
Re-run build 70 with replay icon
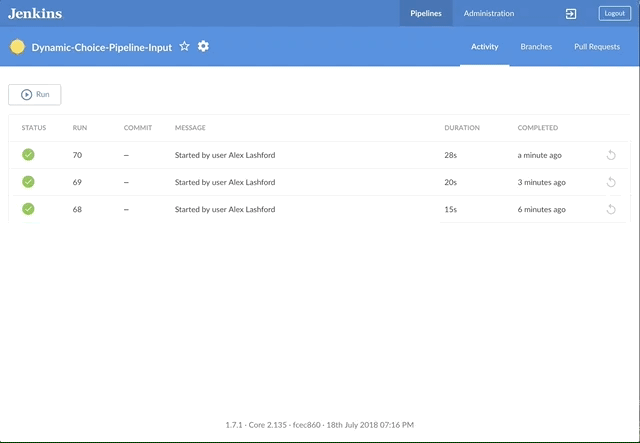coord(611,155)
